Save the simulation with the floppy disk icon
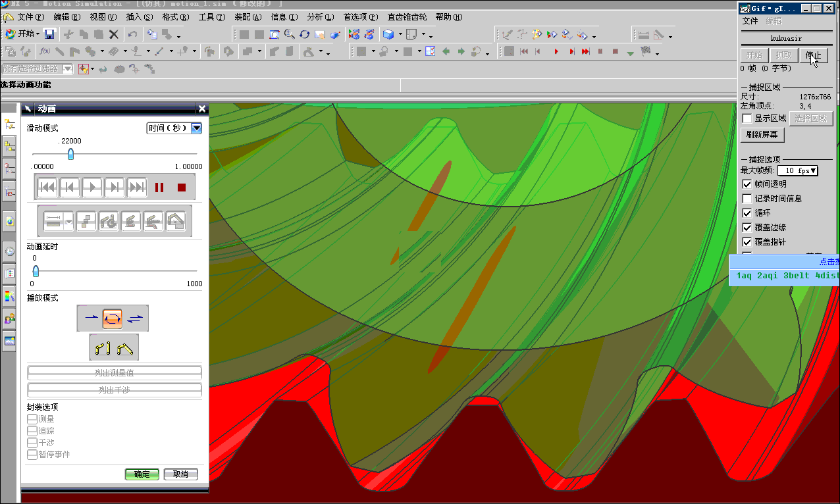The width and height of the screenshot is (840, 504). [51, 34]
